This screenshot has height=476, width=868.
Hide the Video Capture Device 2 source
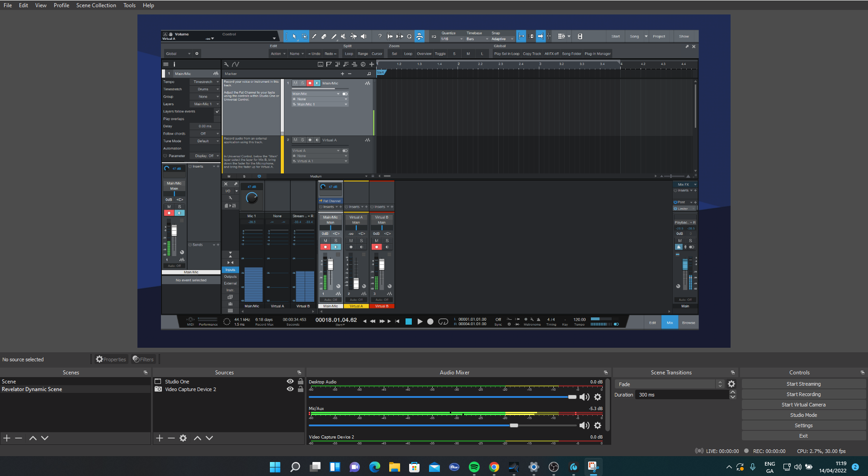[290, 389]
